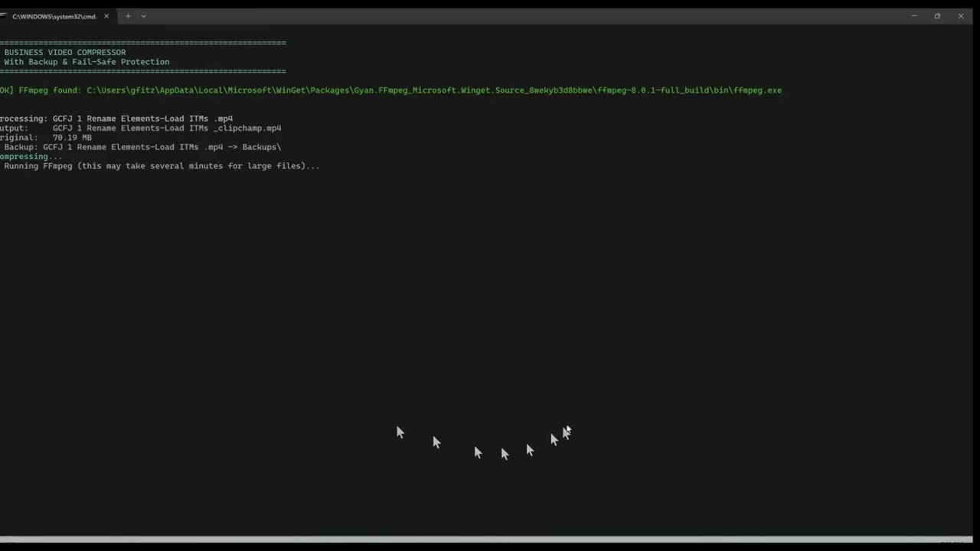This screenshot has width=980, height=551.
Task: Click the 'Running FFmpeg' message line
Action: tap(162, 166)
